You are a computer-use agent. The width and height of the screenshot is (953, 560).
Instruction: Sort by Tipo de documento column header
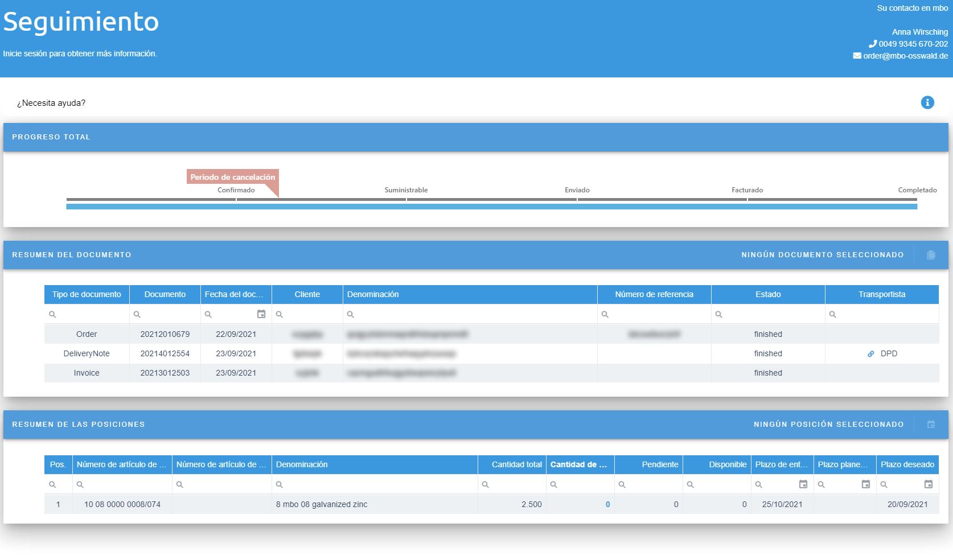87,294
